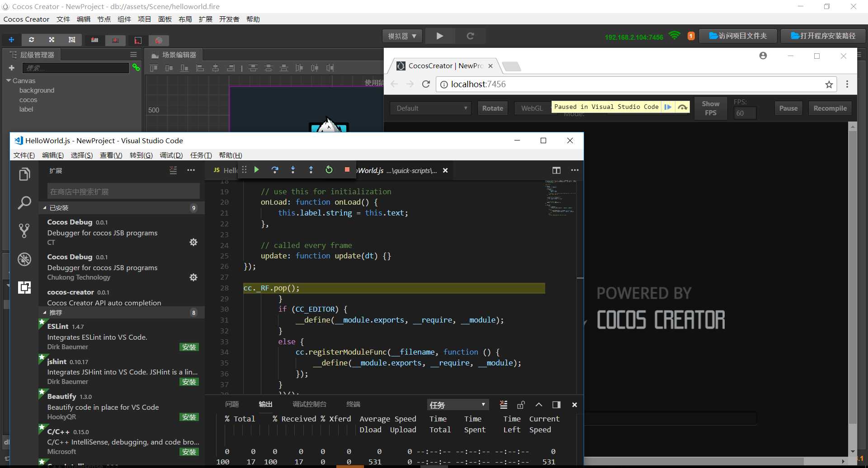Collapse the Canvas node in hierarchy
Image resolution: width=868 pixels, height=468 pixels.
(x=9, y=80)
